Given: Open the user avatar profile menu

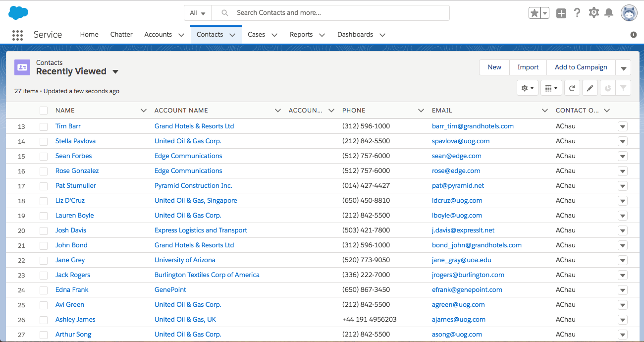Looking at the screenshot, I should tap(629, 13).
